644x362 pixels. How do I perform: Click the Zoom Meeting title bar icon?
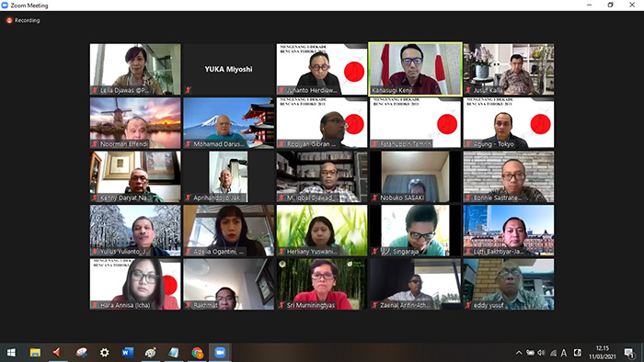click(5, 6)
